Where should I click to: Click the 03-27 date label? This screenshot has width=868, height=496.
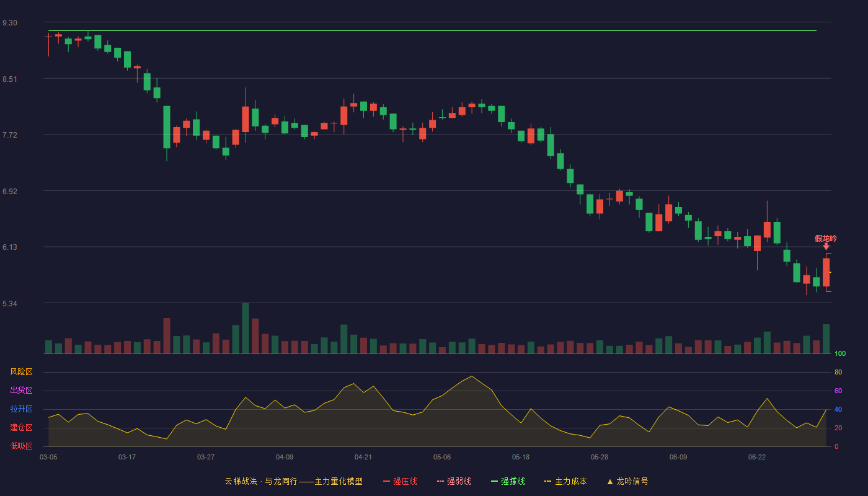(x=206, y=457)
